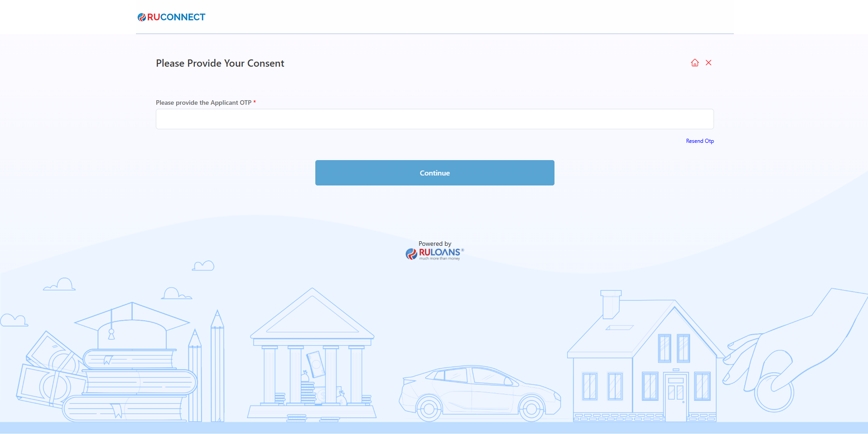
Task: Click the 'Please Provide Your Consent' heading
Action: [220, 63]
